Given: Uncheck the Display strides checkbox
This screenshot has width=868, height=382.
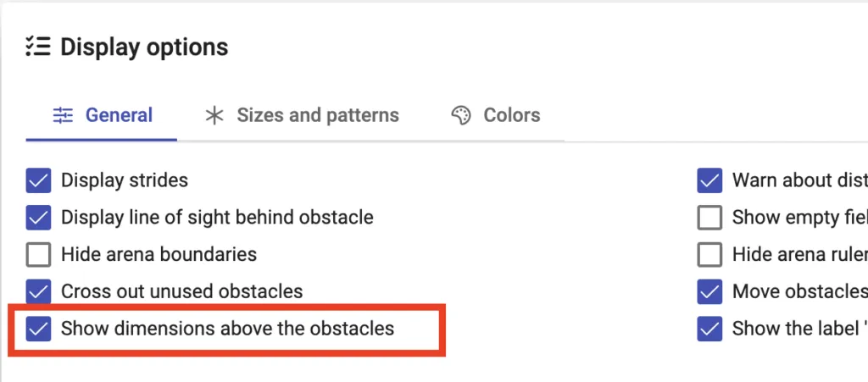Looking at the screenshot, I should 39,180.
